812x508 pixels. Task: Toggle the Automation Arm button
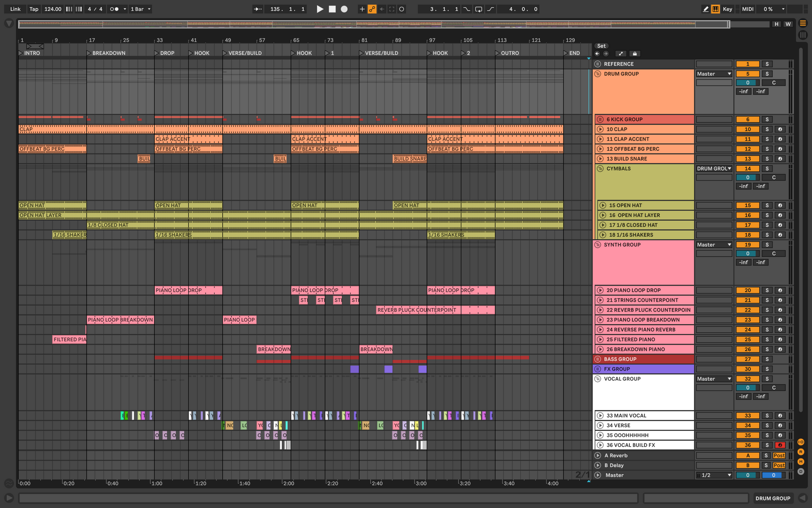372,9
